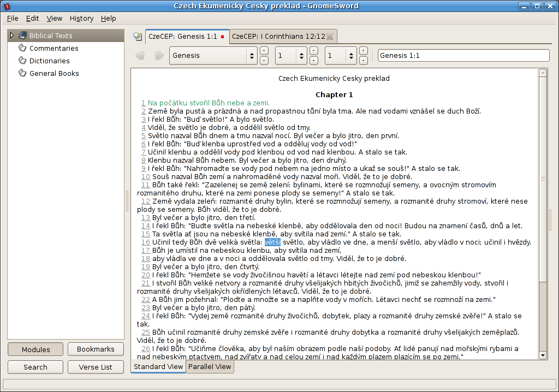Decrease chapter with down stepper
Image resolution: width=559 pixels, height=392 pixels.
(314, 61)
